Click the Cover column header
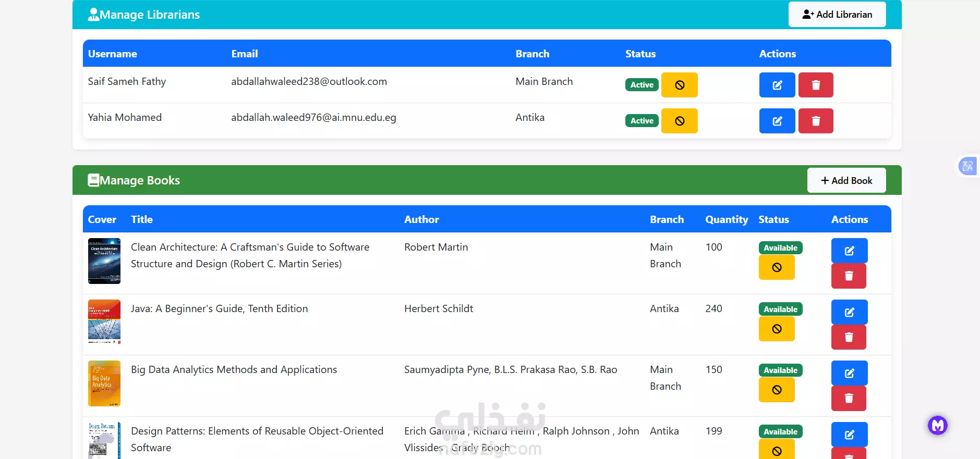The height and width of the screenshot is (459, 980). pyautogui.click(x=102, y=219)
